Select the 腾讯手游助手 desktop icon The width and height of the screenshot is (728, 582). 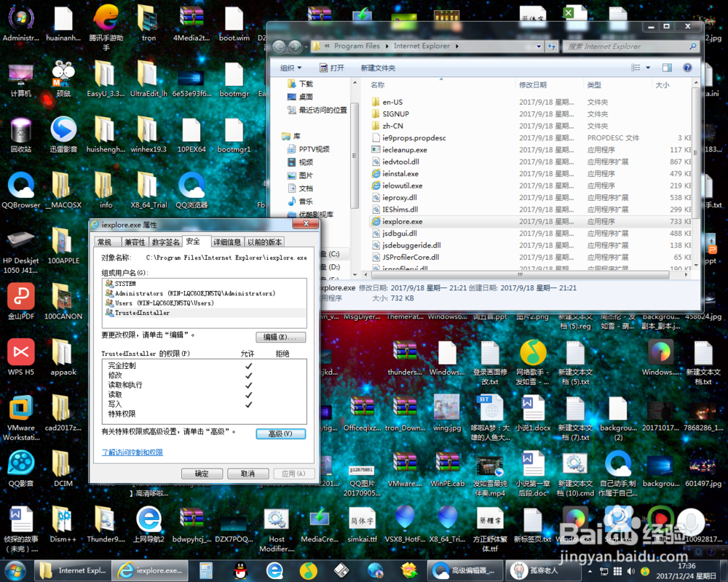(x=106, y=26)
